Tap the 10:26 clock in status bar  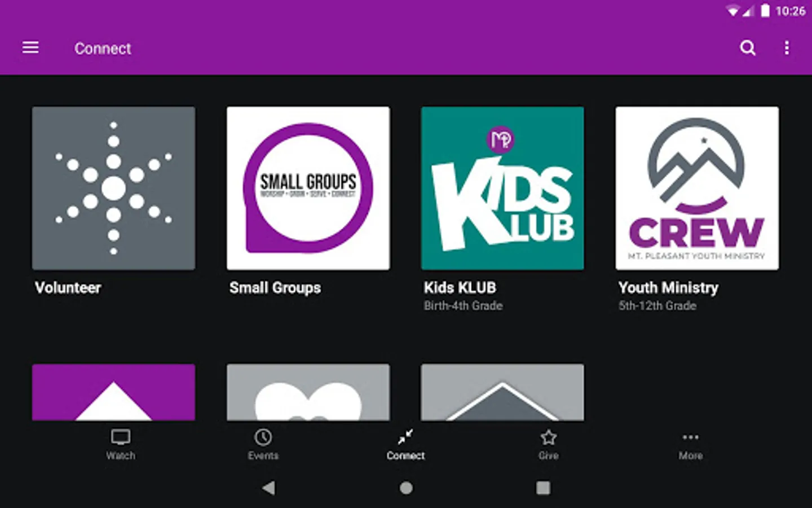pyautogui.click(x=790, y=11)
